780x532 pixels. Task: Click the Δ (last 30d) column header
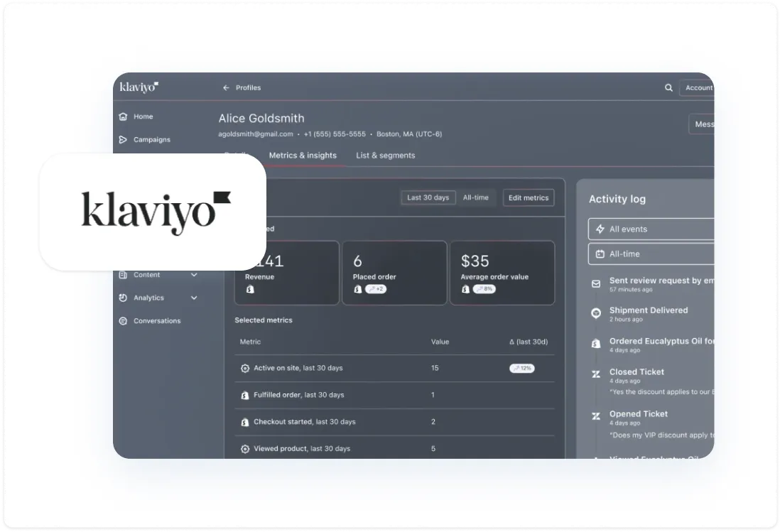(x=529, y=342)
